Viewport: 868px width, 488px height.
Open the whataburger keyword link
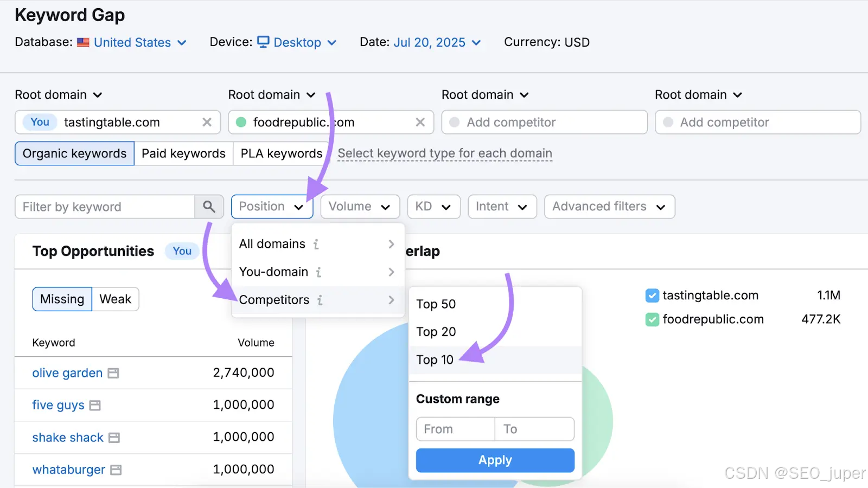coord(69,470)
